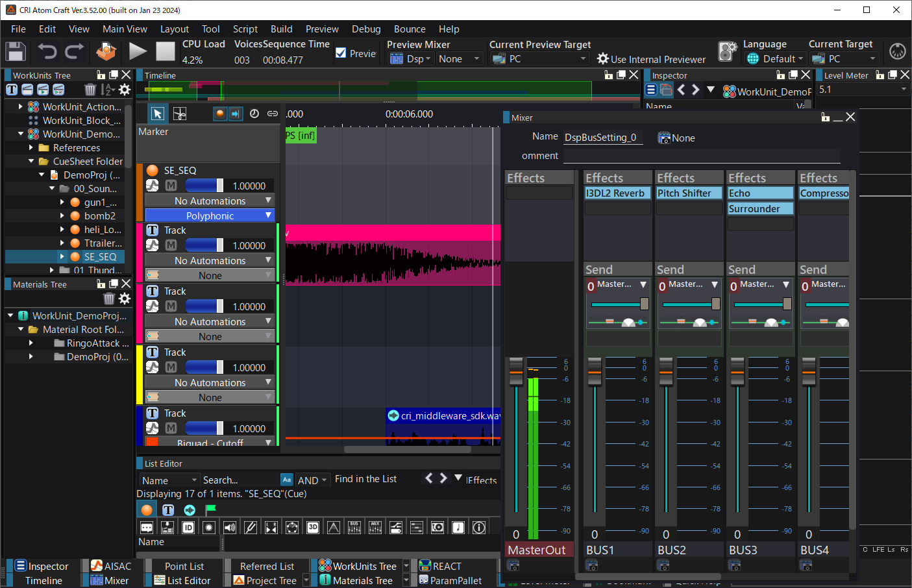
Task: Click the Undo arrow icon
Action: click(x=47, y=52)
